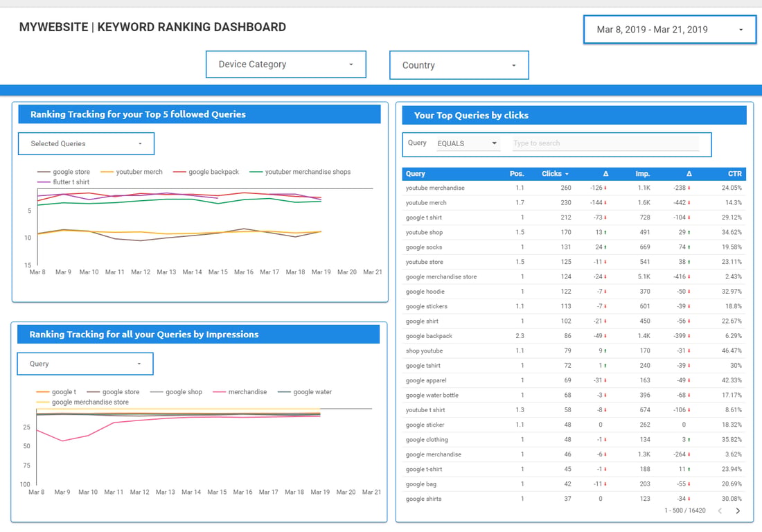Screen dimensions: 762x532
Task: Toggle google shop legend entry
Action: (177, 392)
